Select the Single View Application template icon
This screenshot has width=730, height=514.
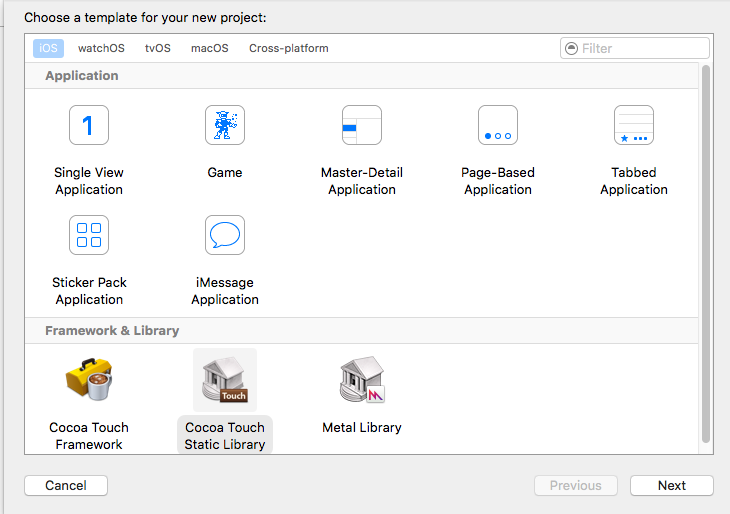[x=89, y=125]
